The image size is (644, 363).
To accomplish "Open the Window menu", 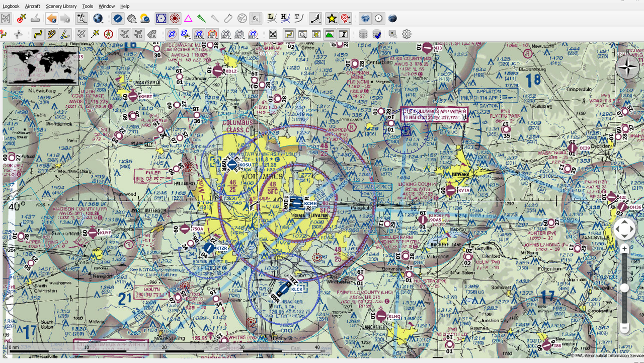I will (x=107, y=6).
